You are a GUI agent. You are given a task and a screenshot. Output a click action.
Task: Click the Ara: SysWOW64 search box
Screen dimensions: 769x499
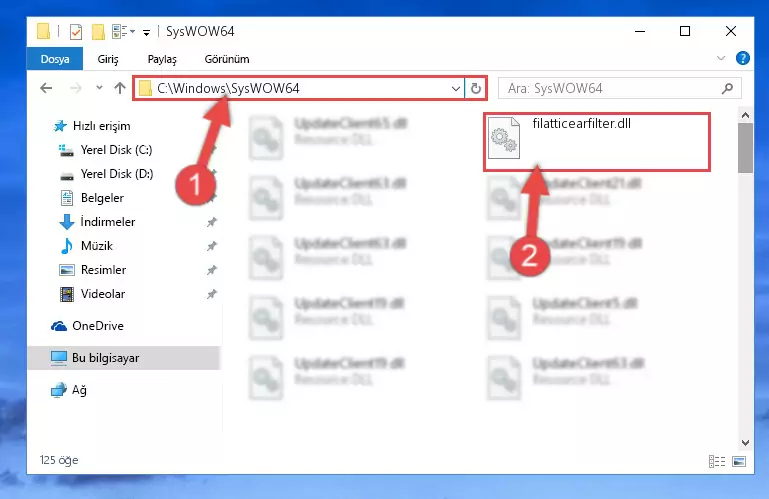tap(619, 88)
